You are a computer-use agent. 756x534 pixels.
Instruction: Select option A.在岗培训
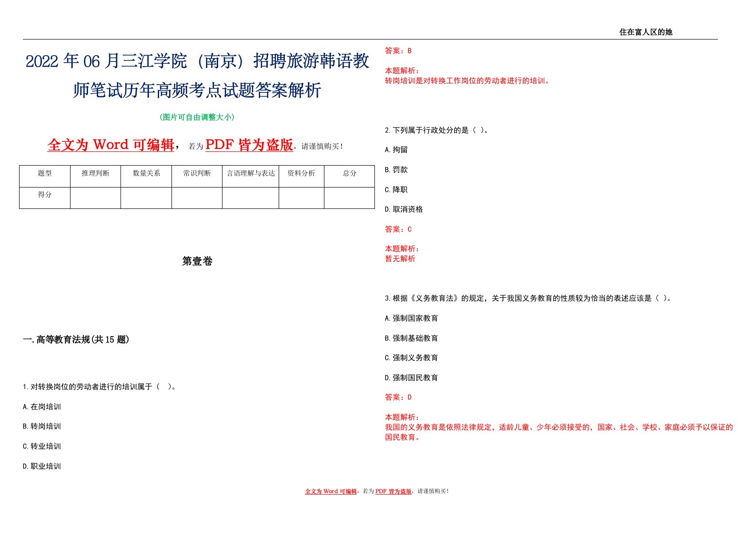tap(42, 407)
